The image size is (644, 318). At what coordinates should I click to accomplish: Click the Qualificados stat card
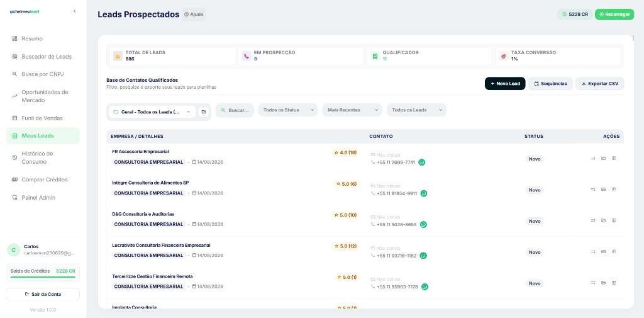430,56
